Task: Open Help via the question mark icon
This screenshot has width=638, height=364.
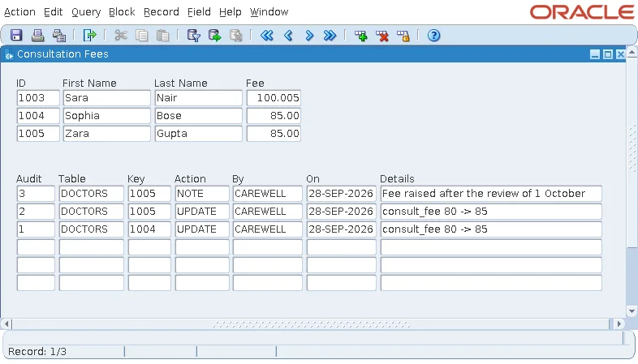Action: (433, 36)
